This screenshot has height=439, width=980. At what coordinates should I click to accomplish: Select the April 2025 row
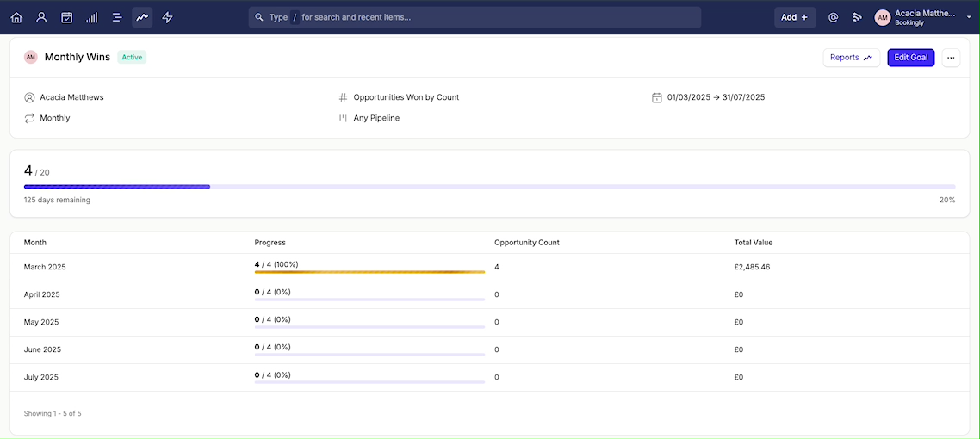click(x=489, y=294)
